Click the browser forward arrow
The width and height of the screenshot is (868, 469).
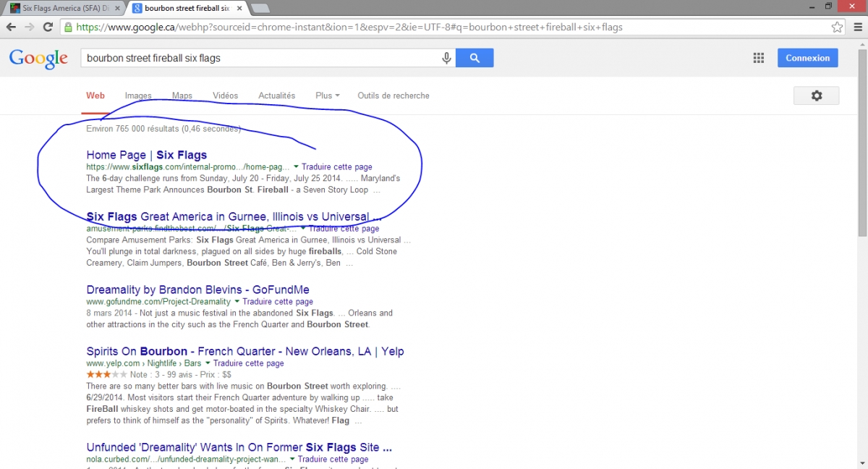click(x=30, y=27)
